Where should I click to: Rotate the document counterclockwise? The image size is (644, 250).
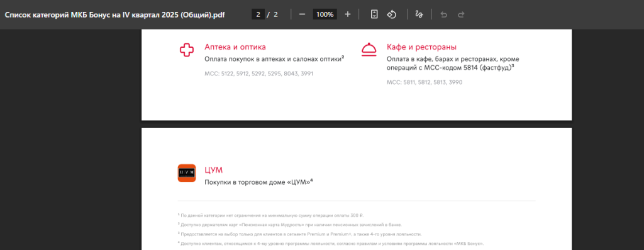[391, 14]
